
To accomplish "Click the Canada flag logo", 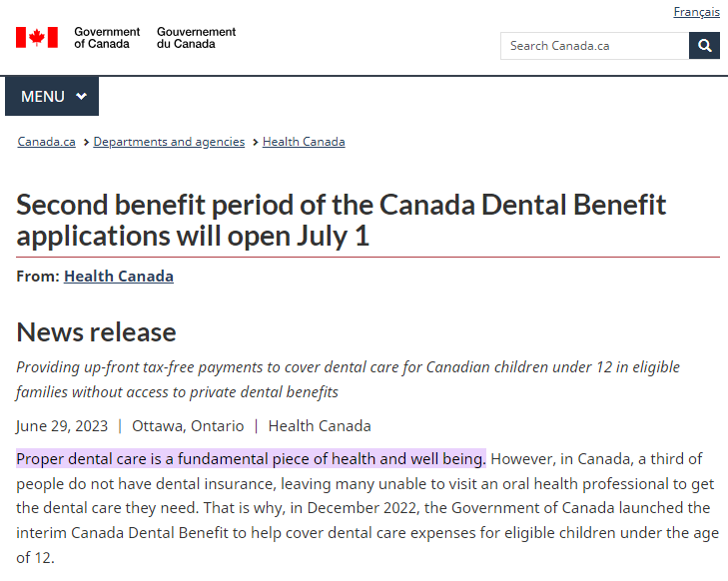I will 37,38.
